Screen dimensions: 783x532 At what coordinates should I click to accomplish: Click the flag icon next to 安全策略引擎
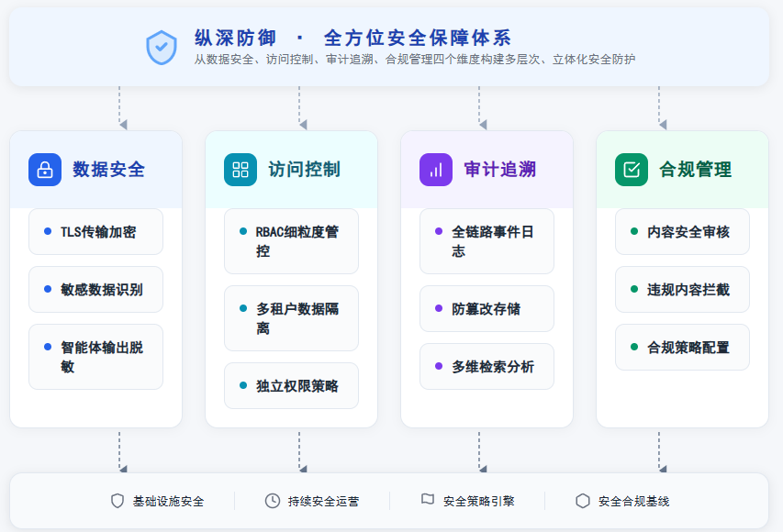coord(428,500)
